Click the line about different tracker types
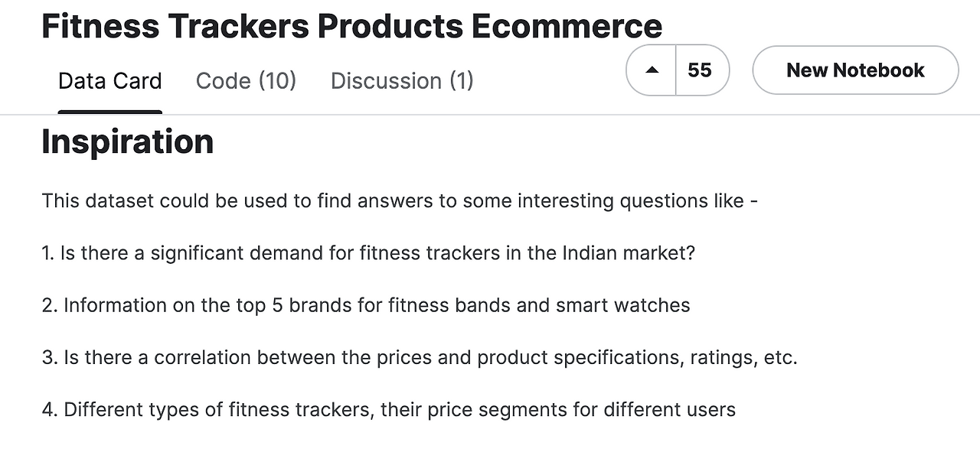This screenshot has width=980, height=452. (389, 409)
